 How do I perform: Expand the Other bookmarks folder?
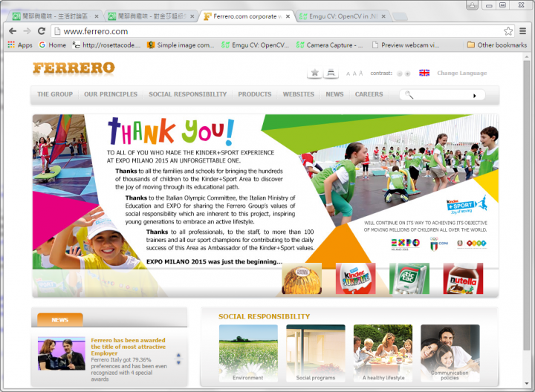497,45
